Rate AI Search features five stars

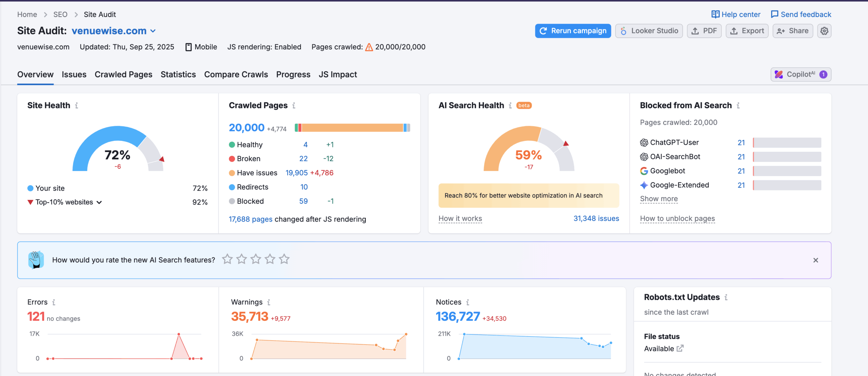[x=284, y=259]
